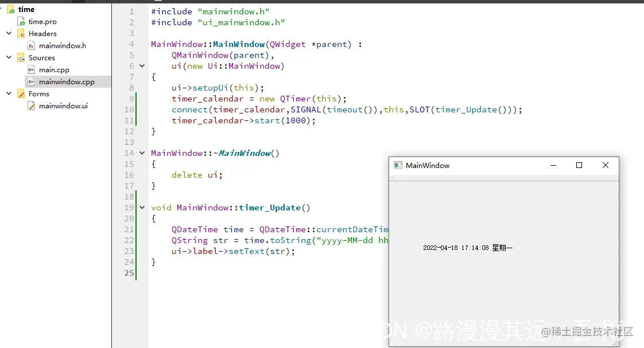Select the Headers folder label

[x=42, y=34]
